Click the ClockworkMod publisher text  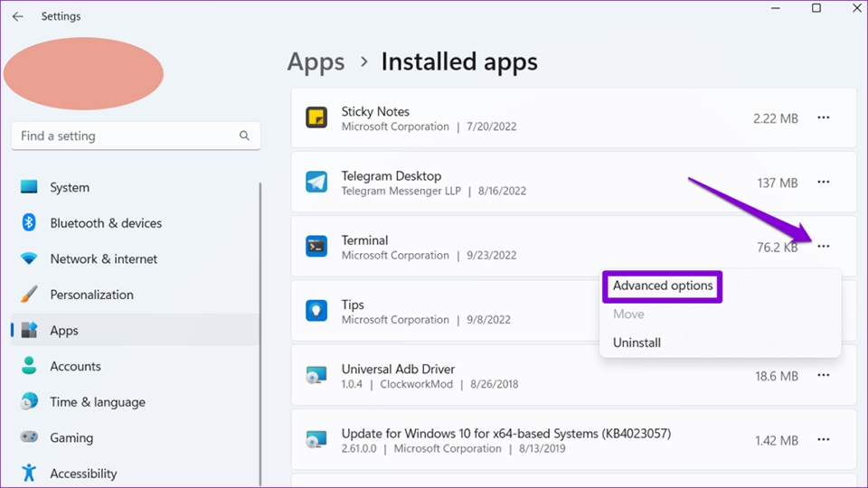point(416,384)
